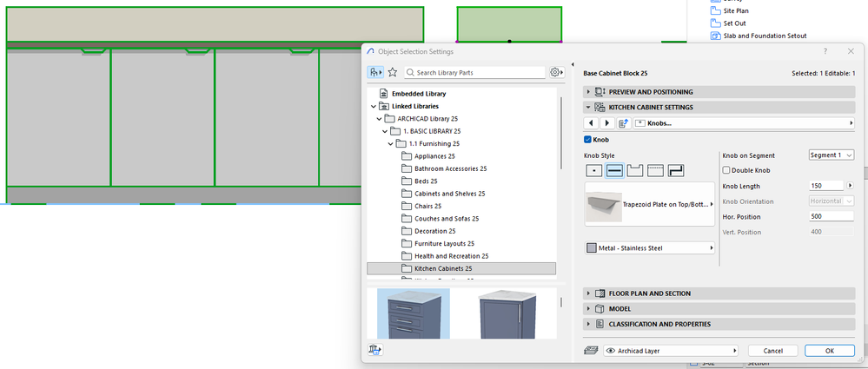Close the Object Selection Settings dialog

point(851,51)
